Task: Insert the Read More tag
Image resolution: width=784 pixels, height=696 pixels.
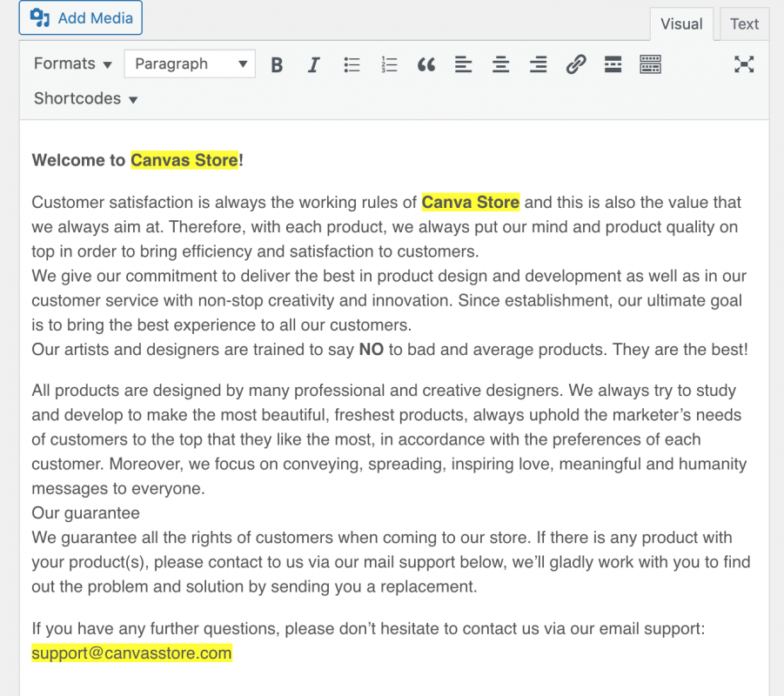Action: point(613,64)
